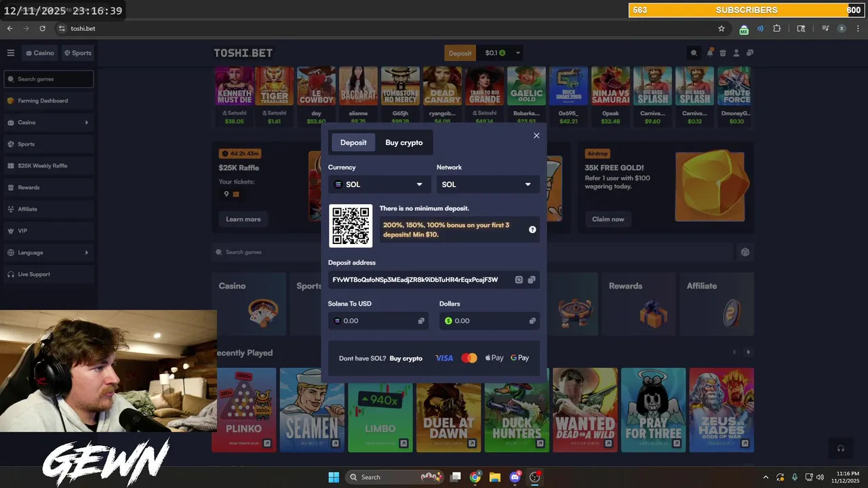Open the Zeus vs Hades game thumbnail
The height and width of the screenshot is (488, 868).
[722, 410]
